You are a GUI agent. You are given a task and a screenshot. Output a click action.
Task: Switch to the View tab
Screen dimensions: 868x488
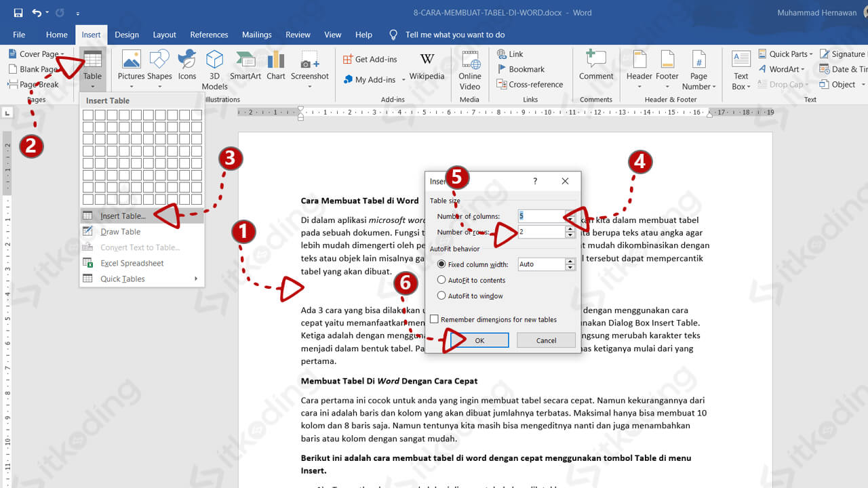pos(333,35)
